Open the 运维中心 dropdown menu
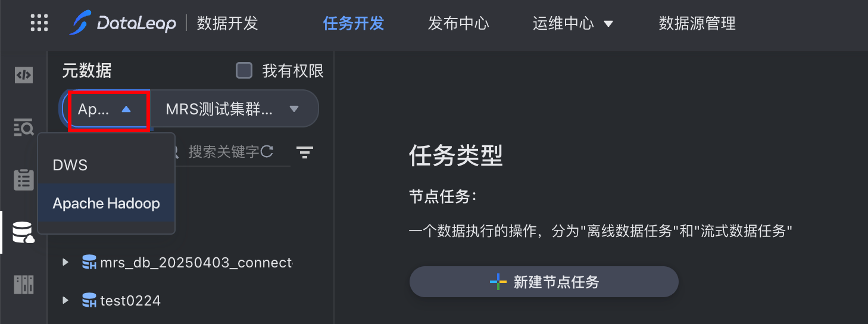 [573, 23]
